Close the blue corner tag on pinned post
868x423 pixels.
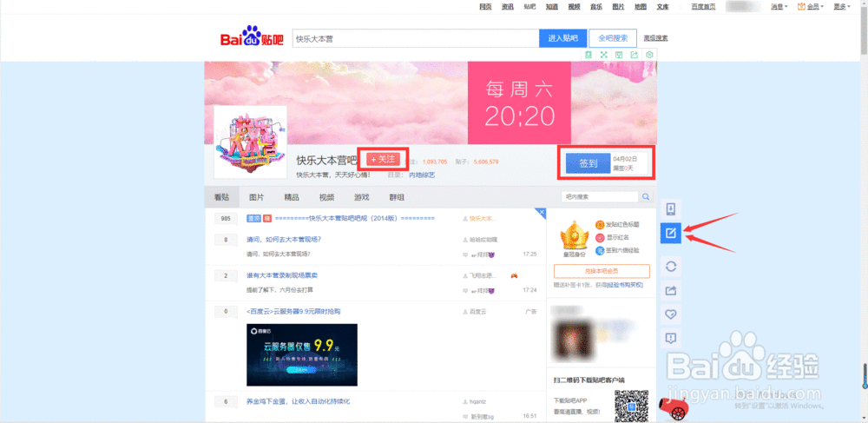542,213
